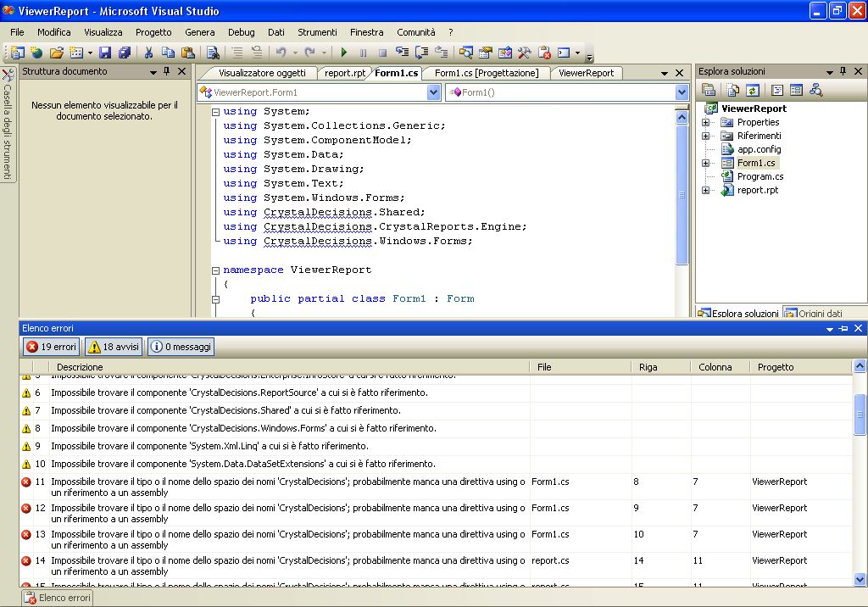Image resolution: width=868 pixels, height=607 pixels.
Task: Sort errors by the Descrizione column header
Action: click(289, 366)
